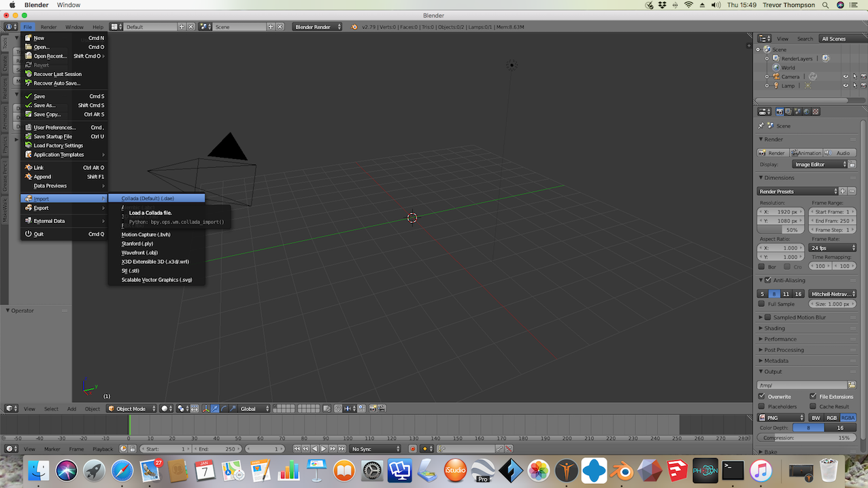Toggle Lamp renderability camera icon

[x=864, y=85]
